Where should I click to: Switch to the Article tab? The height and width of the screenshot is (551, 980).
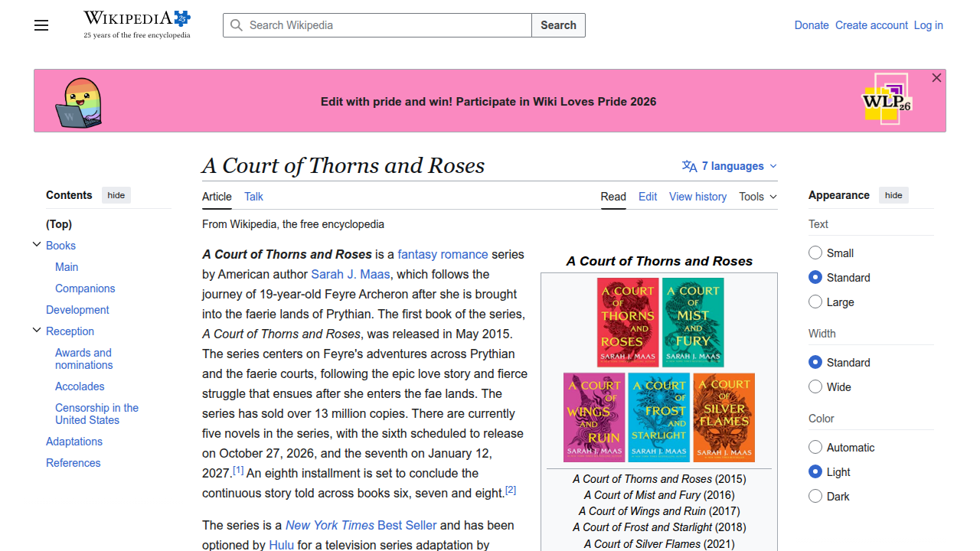pos(217,197)
